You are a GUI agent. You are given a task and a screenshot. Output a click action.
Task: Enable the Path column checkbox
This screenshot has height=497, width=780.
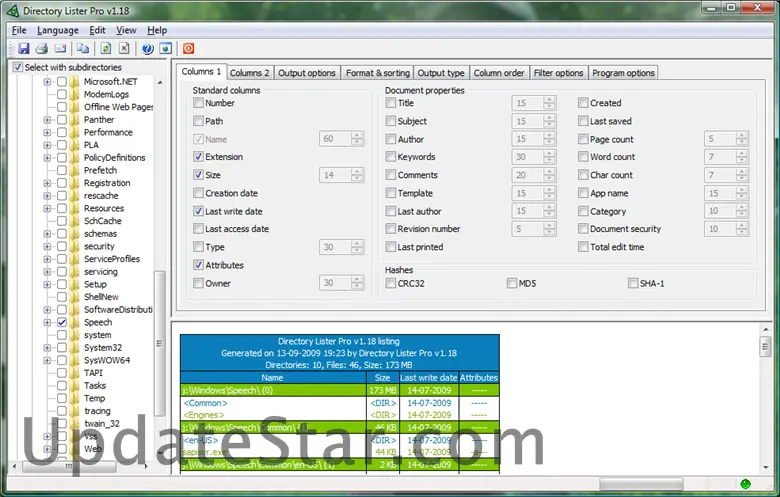(198, 121)
